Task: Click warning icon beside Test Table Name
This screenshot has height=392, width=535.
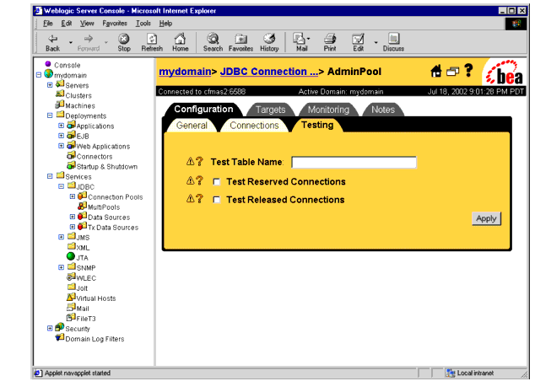Action: [x=191, y=161]
